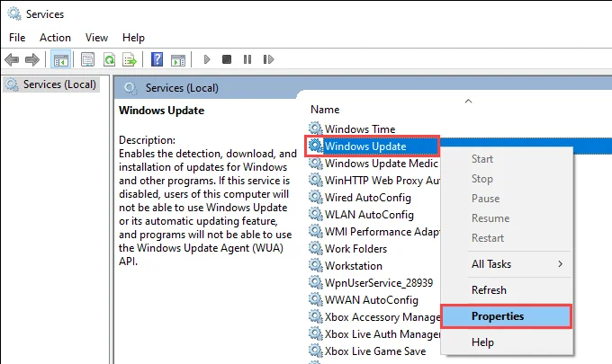The height and width of the screenshot is (364, 612).
Task: Click the Forward arrow toolbar icon
Action: 32,59
